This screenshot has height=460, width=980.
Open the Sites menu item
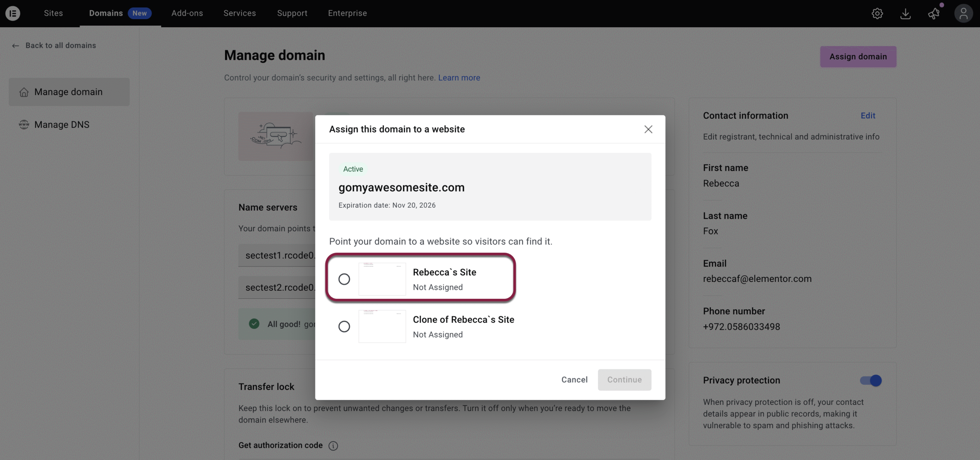[x=53, y=13]
